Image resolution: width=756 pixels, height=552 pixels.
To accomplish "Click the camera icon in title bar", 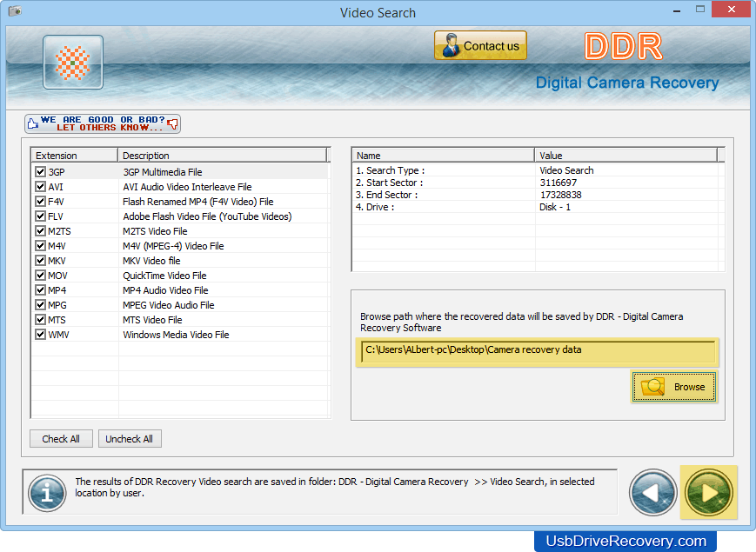I will coord(15,10).
